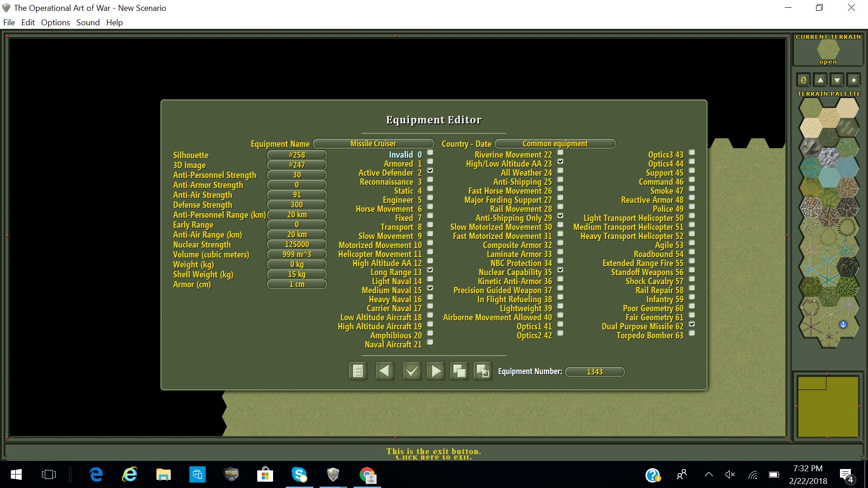Click the Equipment Number field 1343

[595, 372]
